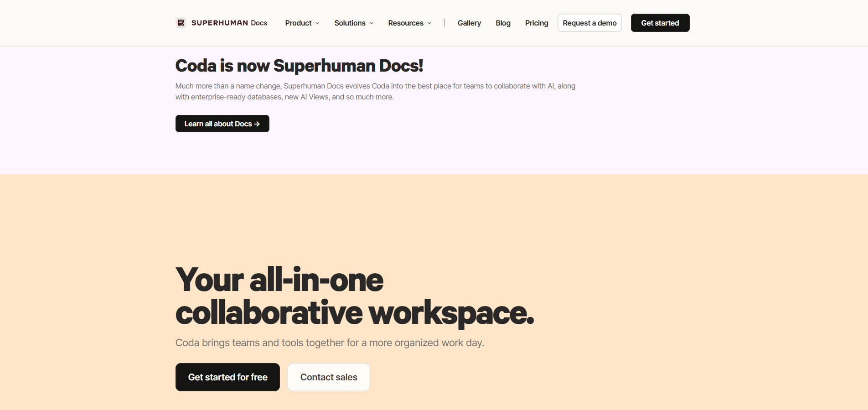The image size is (868, 410).
Task: Expand the Product dropdown chevron
Action: 317,23
